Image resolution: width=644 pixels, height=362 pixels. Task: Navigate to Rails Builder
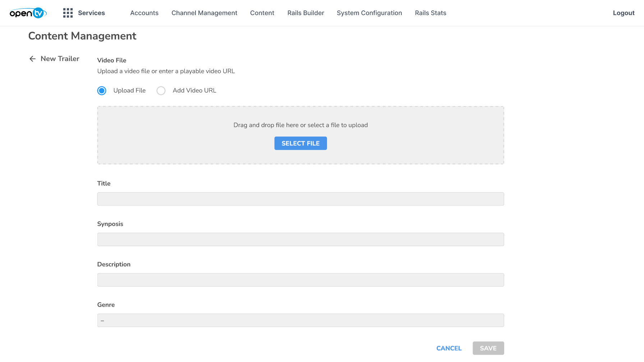305,13
